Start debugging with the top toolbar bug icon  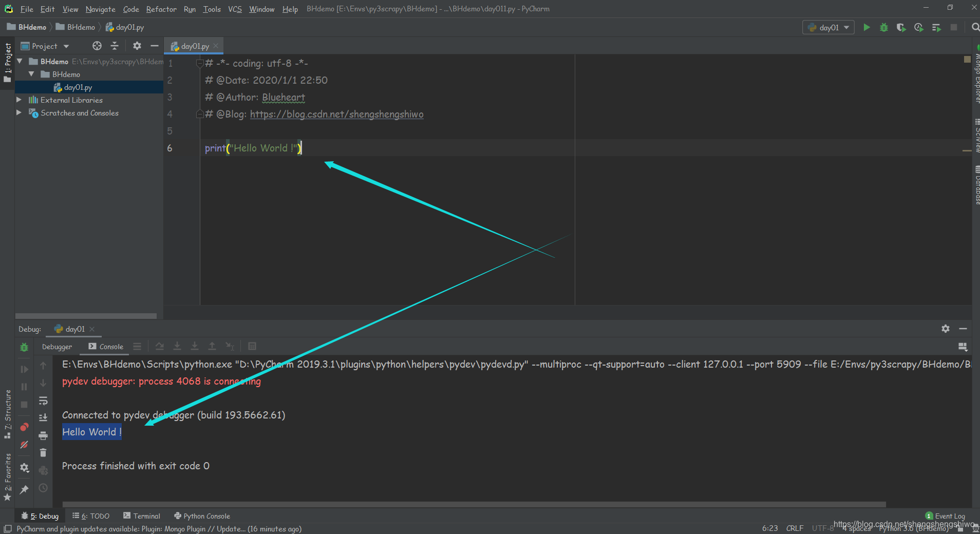click(x=884, y=27)
